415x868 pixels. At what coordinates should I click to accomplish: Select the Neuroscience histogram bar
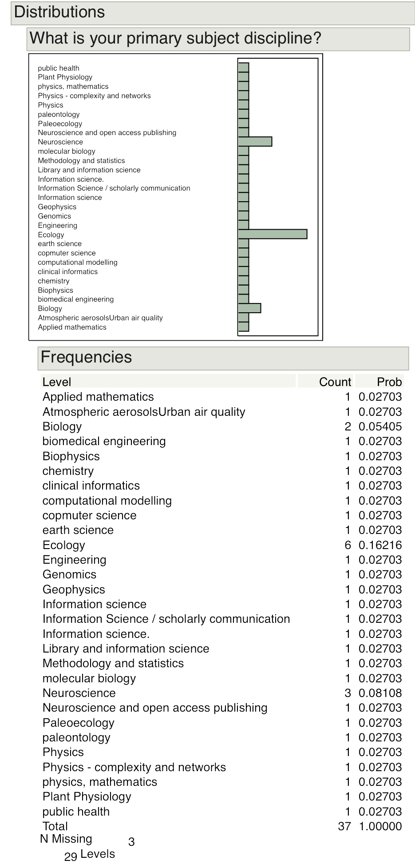point(255,142)
